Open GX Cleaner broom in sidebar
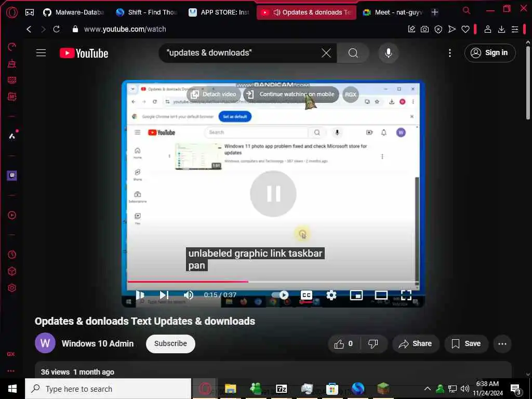This screenshot has height=399, width=532. [12, 63]
